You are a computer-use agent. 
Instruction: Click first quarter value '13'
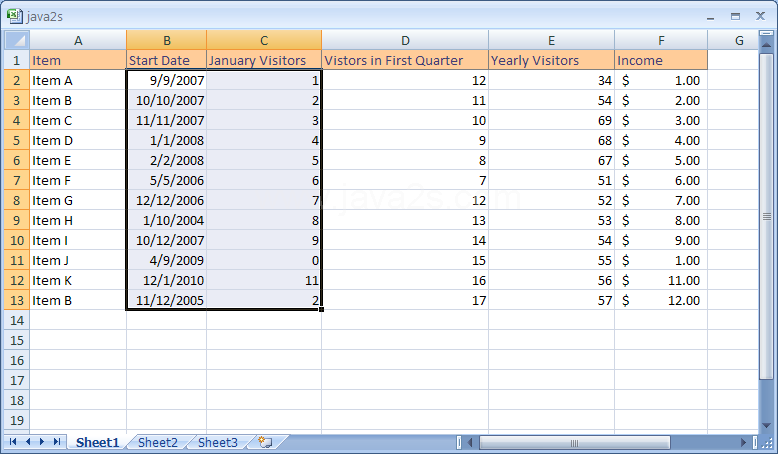pos(405,220)
